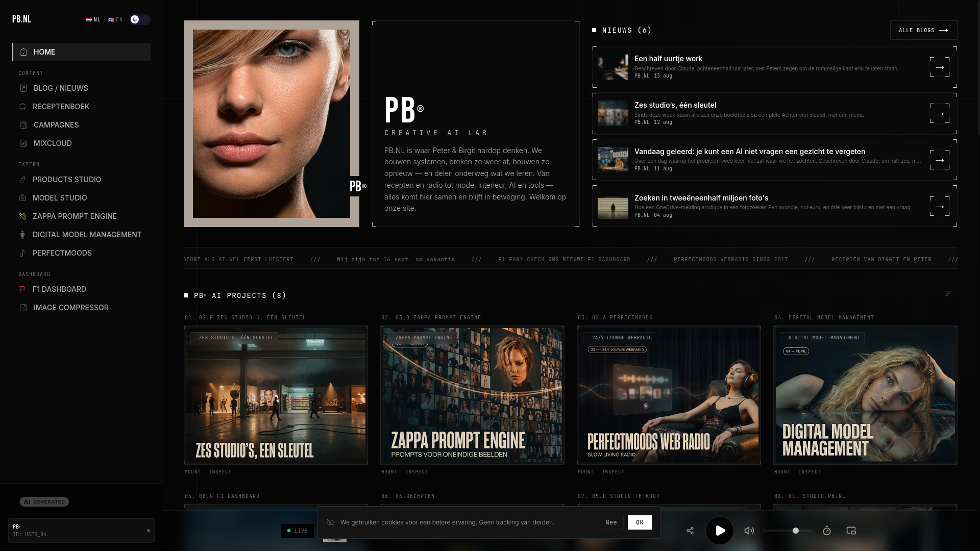Click thumbnail of 'Een half uurtje werk' news
Image resolution: width=980 pixels, height=551 pixels.
point(613,67)
